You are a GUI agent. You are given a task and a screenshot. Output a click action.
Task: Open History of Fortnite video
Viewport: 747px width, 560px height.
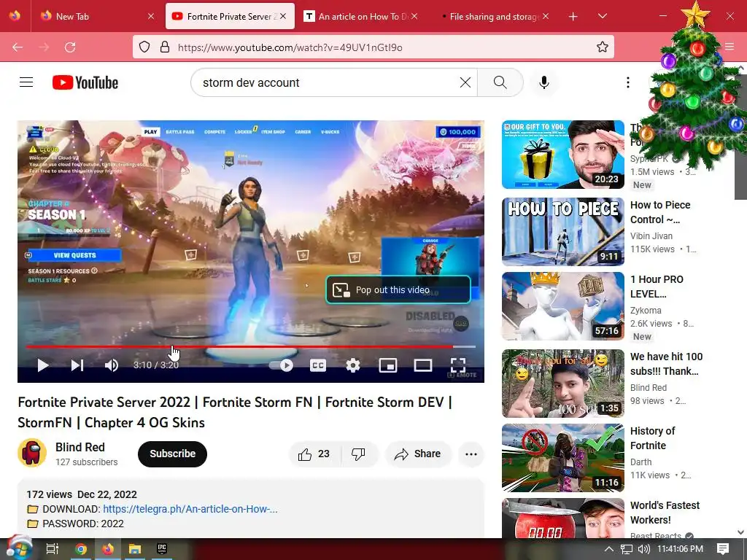coord(562,458)
